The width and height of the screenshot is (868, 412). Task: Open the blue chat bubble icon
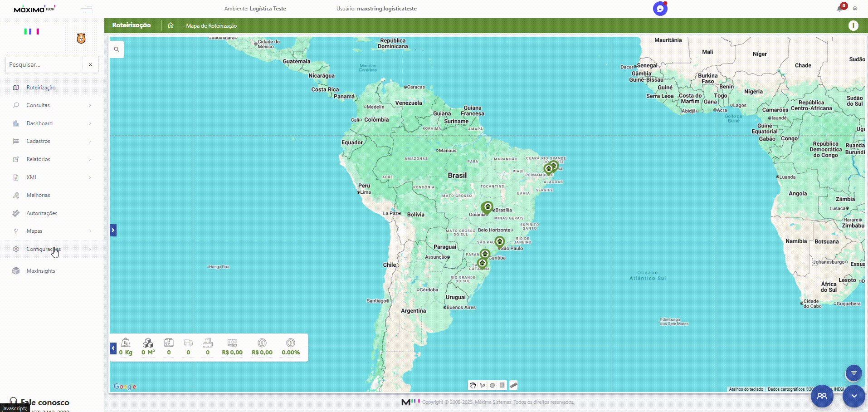(660, 9)
